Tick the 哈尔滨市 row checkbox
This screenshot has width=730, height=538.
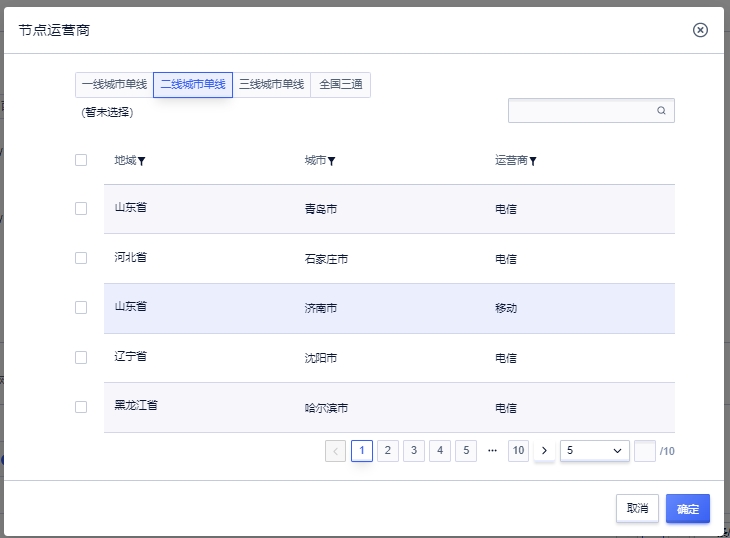[x=81, y=407]
